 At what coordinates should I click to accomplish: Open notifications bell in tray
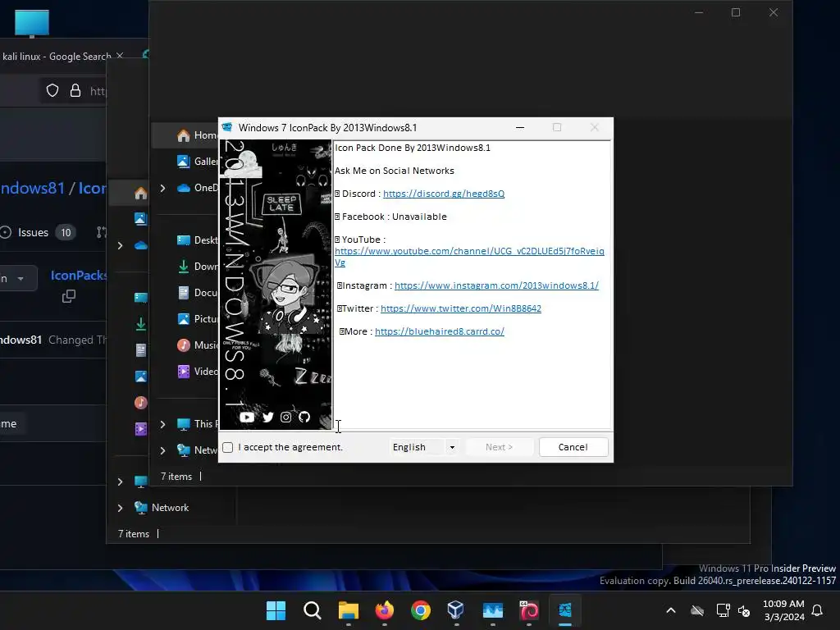click(x=818, y=610)
